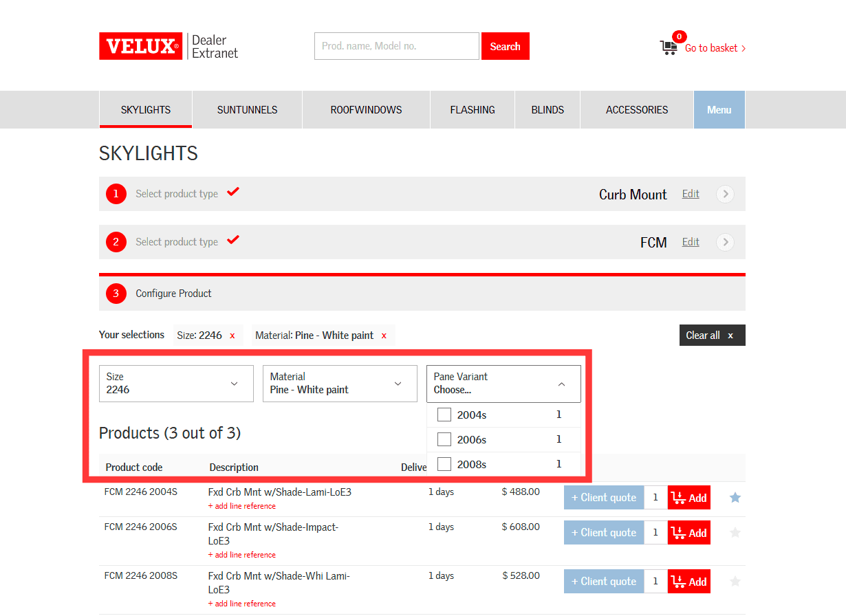Click the Description column header

234,467
